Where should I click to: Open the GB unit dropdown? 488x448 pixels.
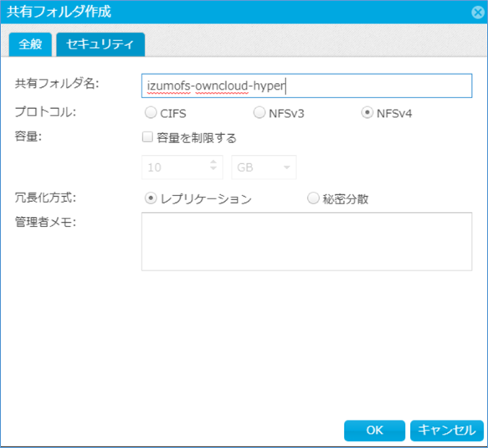pyautogui.click(x=264, y=167)
